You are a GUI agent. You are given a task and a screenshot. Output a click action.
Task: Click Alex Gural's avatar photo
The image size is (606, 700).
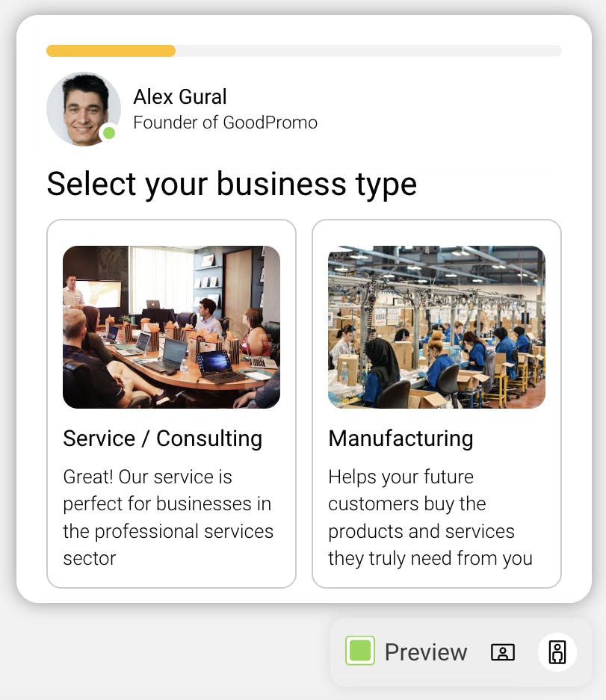click(81, 108)
